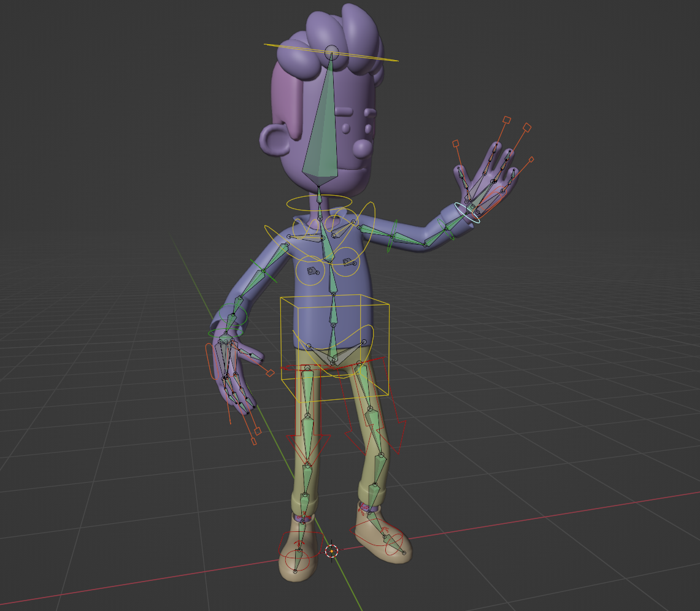Select the white wrist ring on raised hand

(467, 212)
